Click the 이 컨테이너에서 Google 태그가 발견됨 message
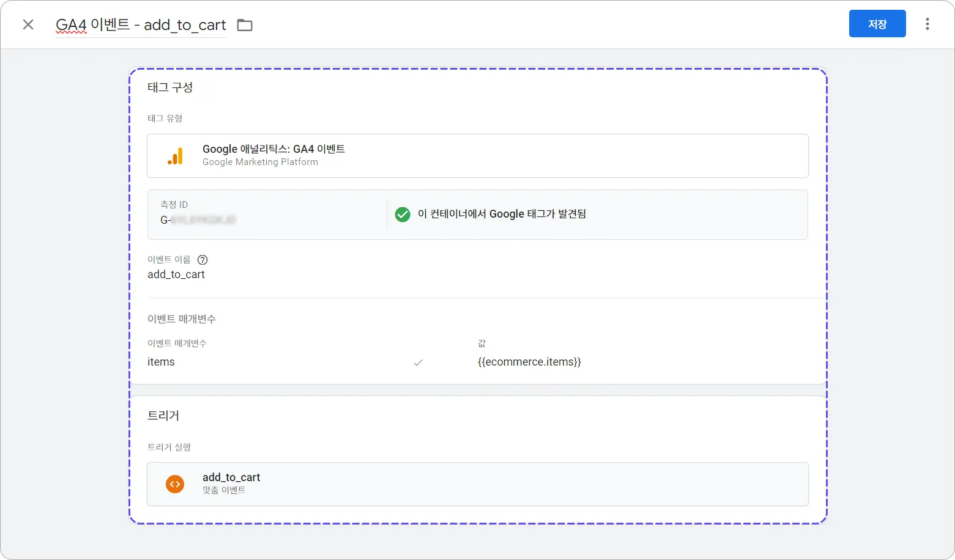Screen dimensions: 955x560 point(502,214)
